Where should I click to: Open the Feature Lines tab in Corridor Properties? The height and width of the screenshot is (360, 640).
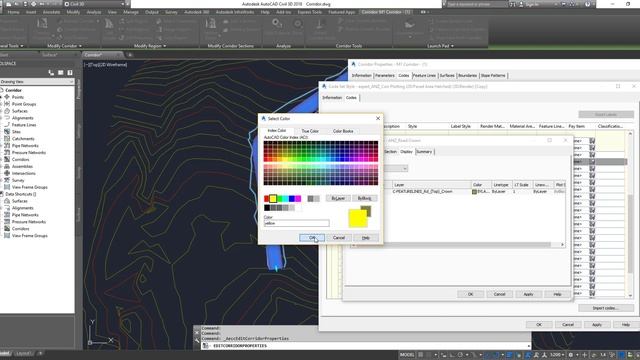point(424,76)
